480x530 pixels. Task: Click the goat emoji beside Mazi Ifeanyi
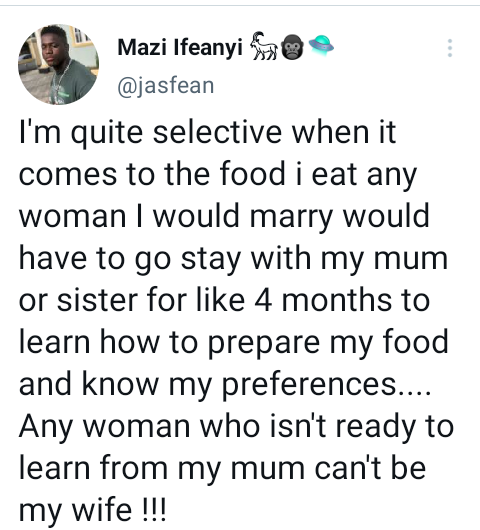[x=264, y=46]
